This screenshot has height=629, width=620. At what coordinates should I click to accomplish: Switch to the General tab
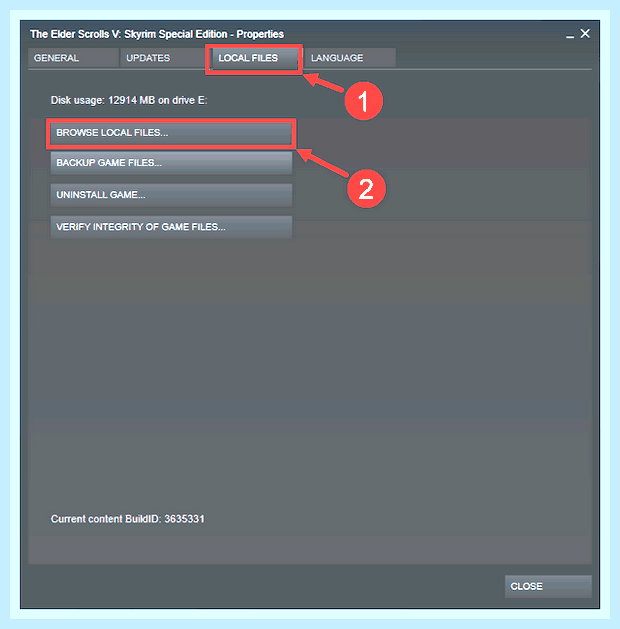(73, 58)
